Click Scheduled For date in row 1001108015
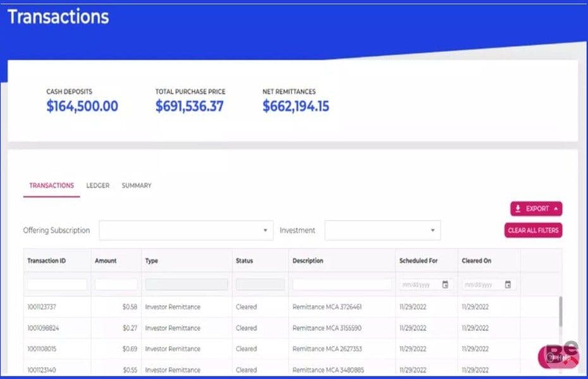 click(413, 349)
